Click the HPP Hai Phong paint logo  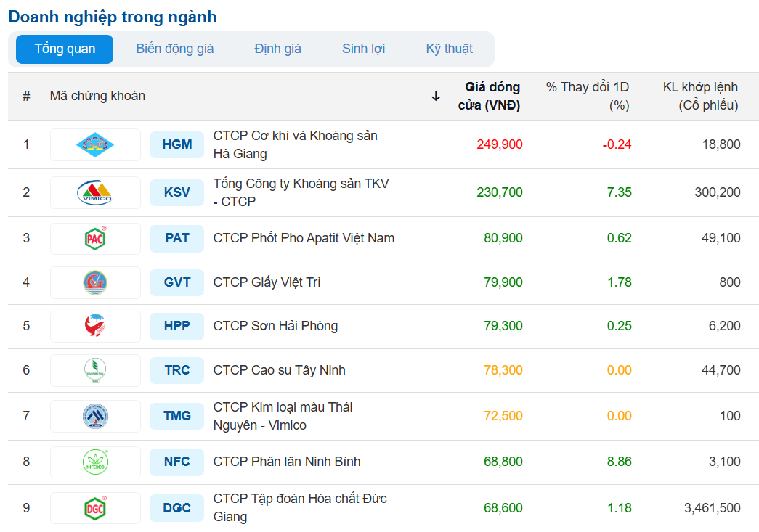click(x=95, y=326)
